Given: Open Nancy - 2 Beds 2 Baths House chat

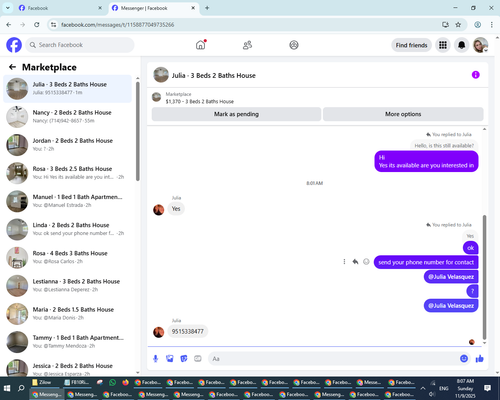Looking at the screenshot, I should pos(67,117).
